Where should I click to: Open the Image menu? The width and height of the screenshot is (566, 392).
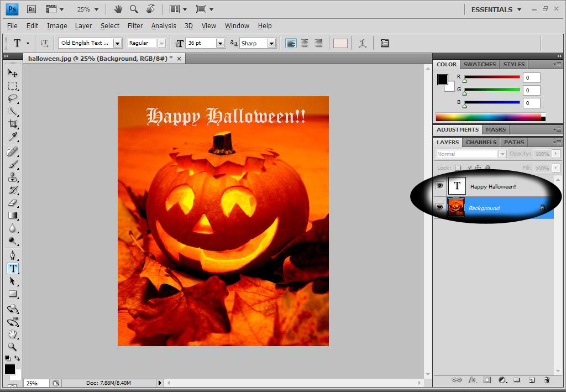[57, 26]
